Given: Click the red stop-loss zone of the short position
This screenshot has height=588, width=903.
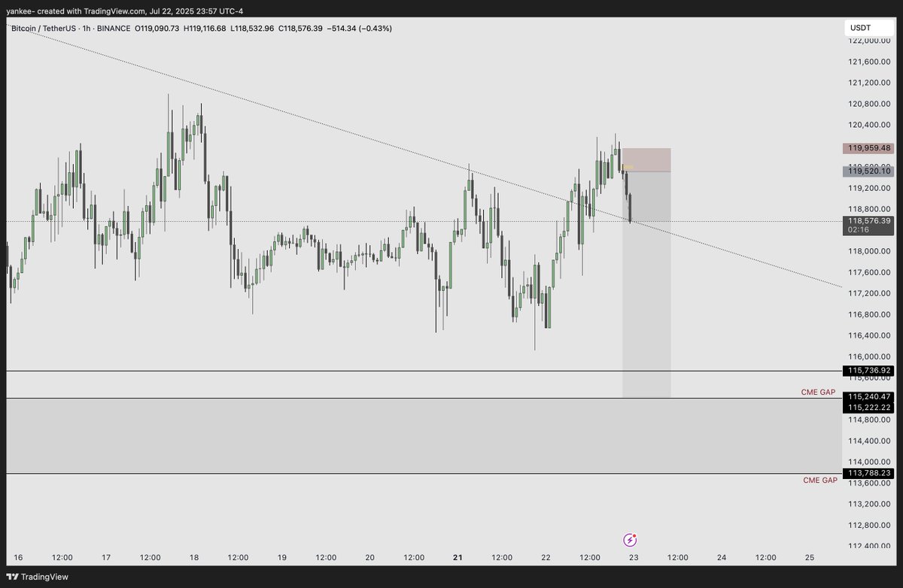Looking at the screenshot, I should click(x=646, y=160).
